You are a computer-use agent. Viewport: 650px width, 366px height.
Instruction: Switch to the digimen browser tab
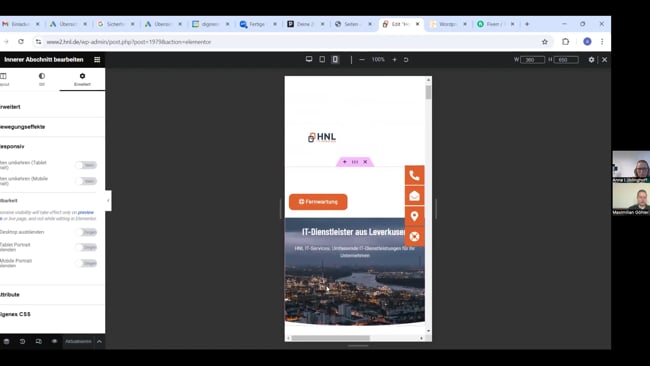coord(210,24)
